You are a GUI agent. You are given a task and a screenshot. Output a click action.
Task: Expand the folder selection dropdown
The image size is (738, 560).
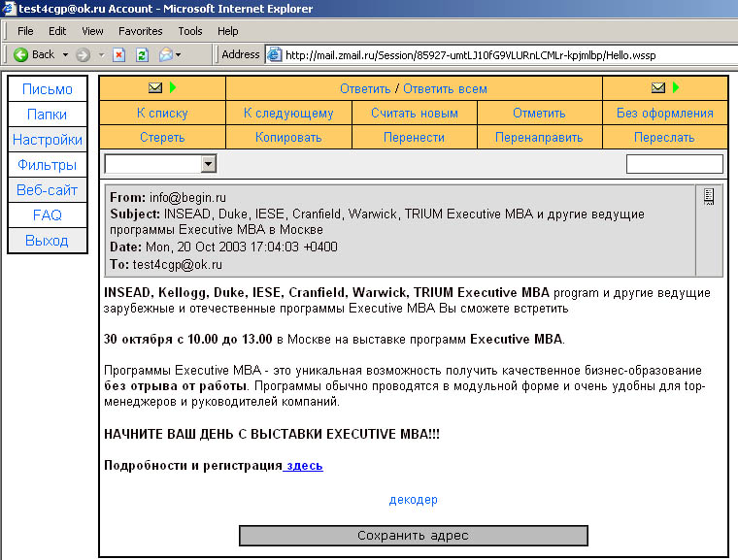pyautogui.click(x=209, y=164)
